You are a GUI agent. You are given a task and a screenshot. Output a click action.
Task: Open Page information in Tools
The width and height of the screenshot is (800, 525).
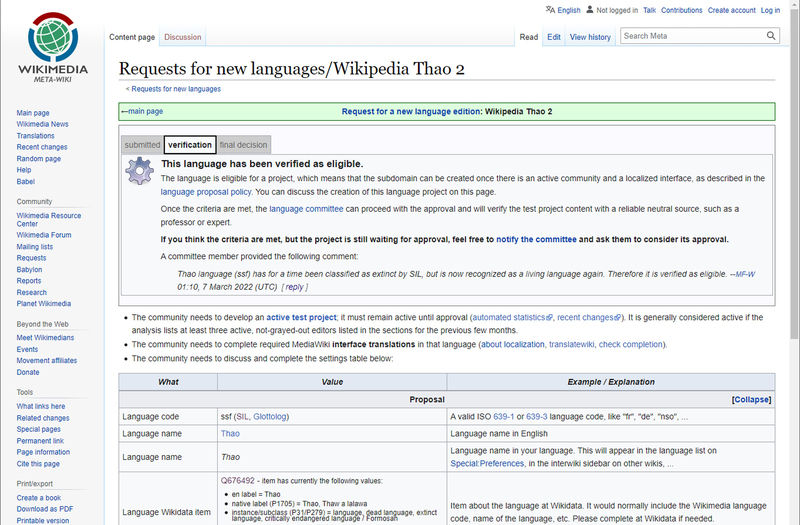(x=43, y=452)
